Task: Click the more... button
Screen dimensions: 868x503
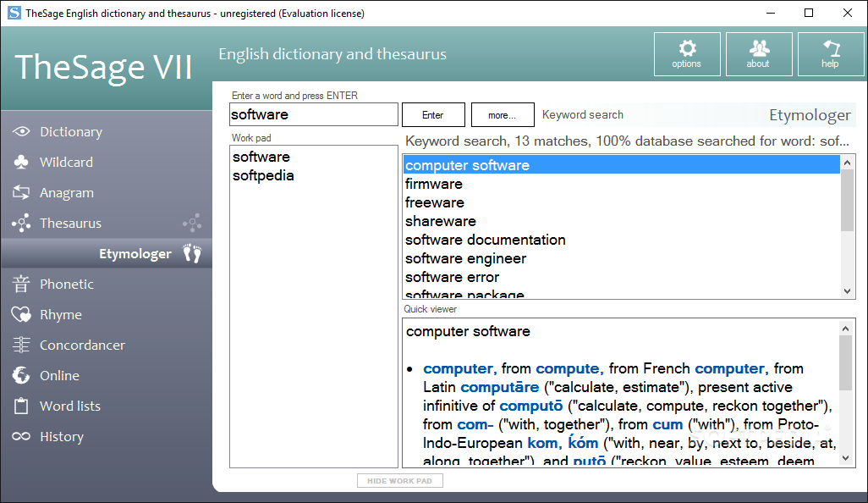Action: coord(503,114)
